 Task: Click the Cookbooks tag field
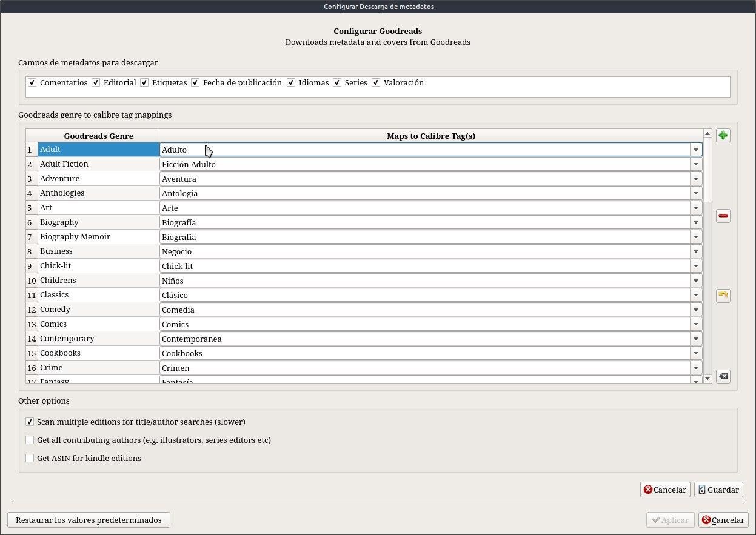click(424, 353)
